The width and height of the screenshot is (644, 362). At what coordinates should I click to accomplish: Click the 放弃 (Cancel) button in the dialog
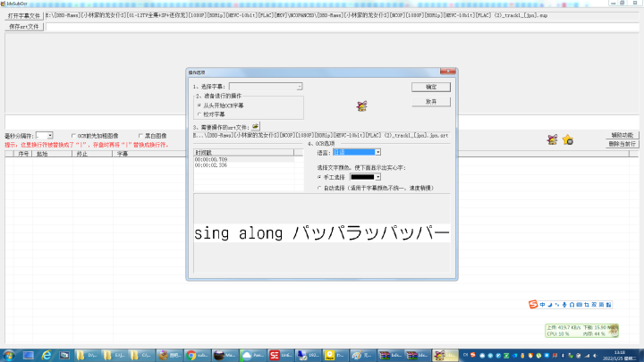431,102
